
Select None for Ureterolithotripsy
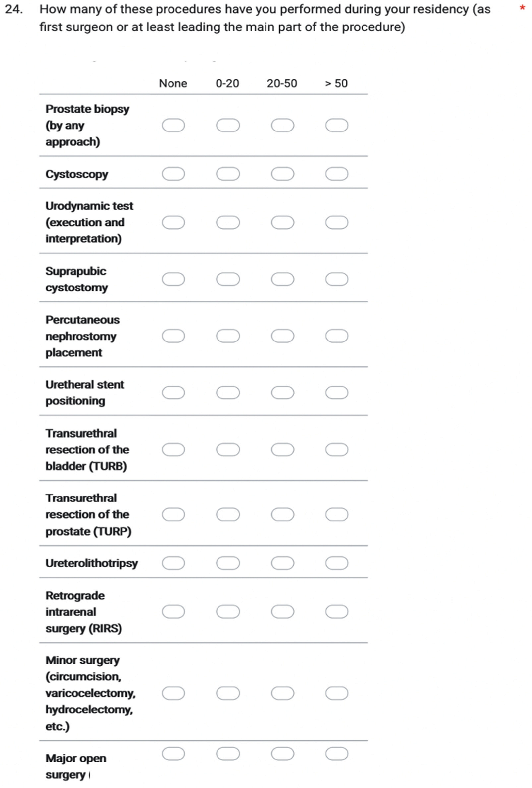pos(173,563)
